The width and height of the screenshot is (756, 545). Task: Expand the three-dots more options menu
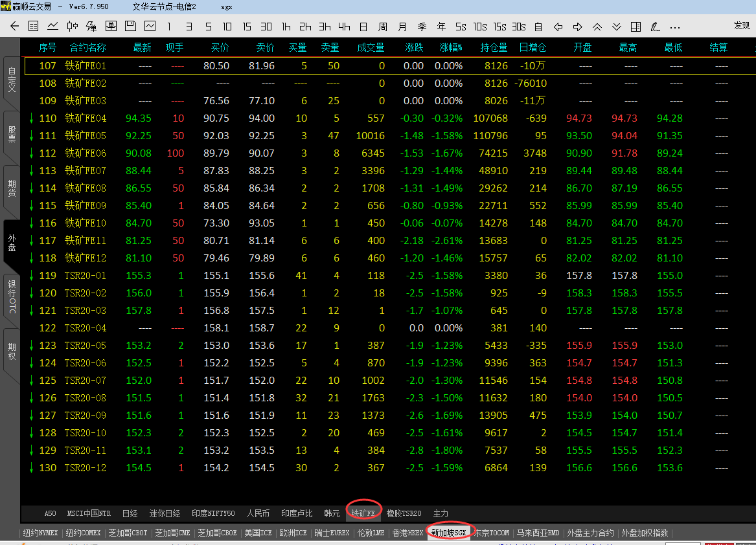pyautogui.click(x=675, y=27)
